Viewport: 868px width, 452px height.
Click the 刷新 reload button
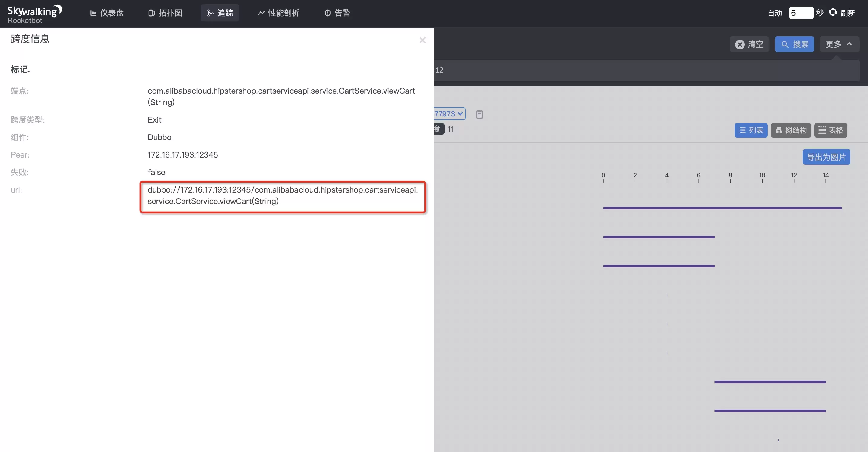842,13
